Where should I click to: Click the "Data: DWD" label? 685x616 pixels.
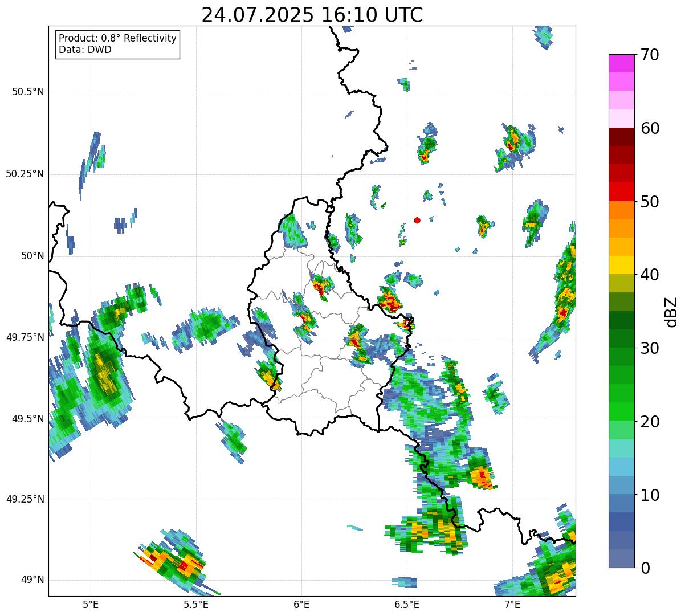[x=85, y=50]
